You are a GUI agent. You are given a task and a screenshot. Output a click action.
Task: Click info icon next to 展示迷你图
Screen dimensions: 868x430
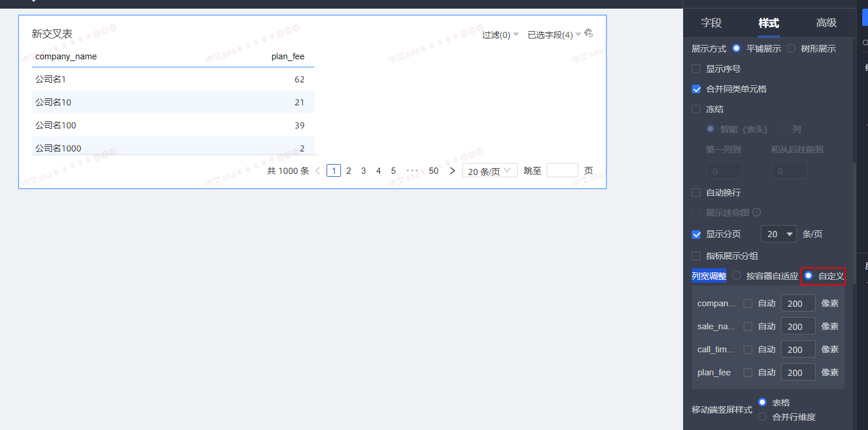pos(757,212)
